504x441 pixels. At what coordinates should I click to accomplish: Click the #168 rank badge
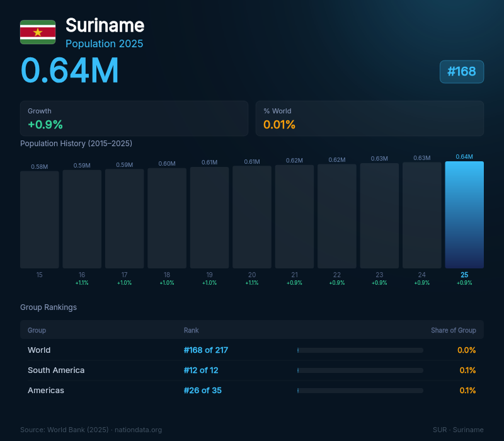pos(462,72)
